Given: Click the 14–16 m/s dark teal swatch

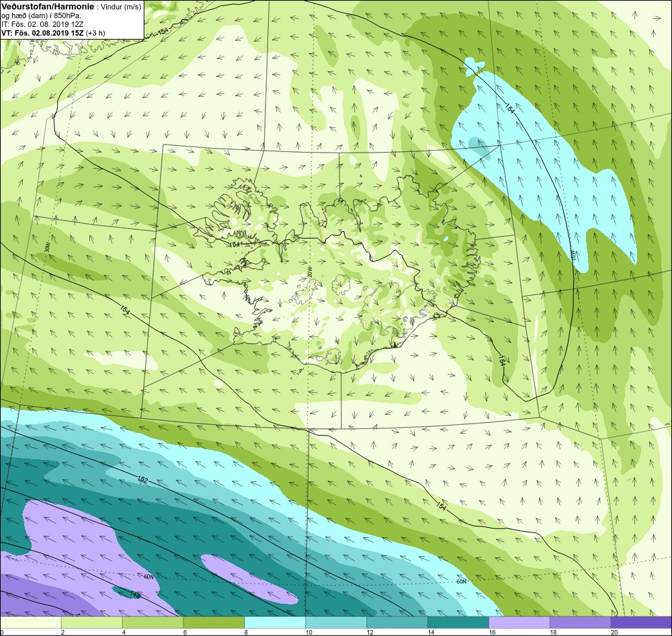Looking at the screenshot, I should pyautogui.click(x=458, y=622).
